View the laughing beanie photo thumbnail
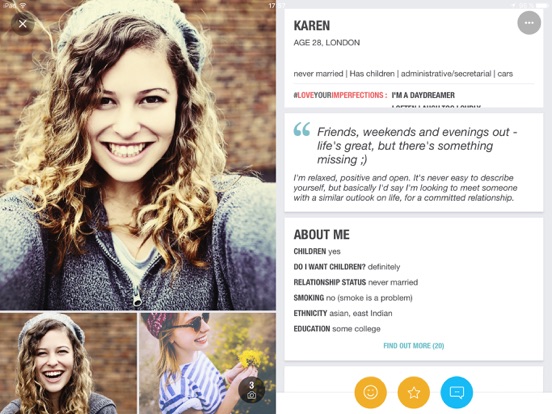This screenshot has width=552, height=414. pyautogui.click(x=68, y=363)
